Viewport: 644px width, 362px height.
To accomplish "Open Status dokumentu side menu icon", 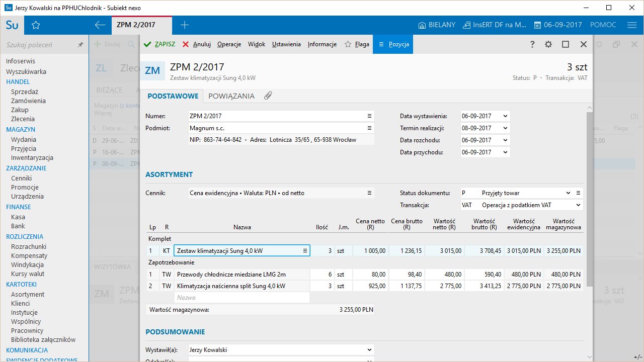I will click(x=579, y=193).
